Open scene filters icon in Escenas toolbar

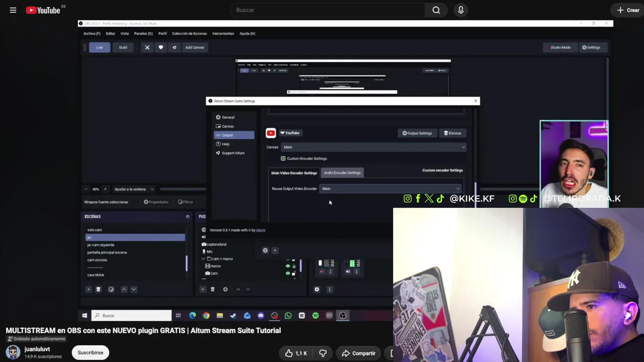click(111, 289)
